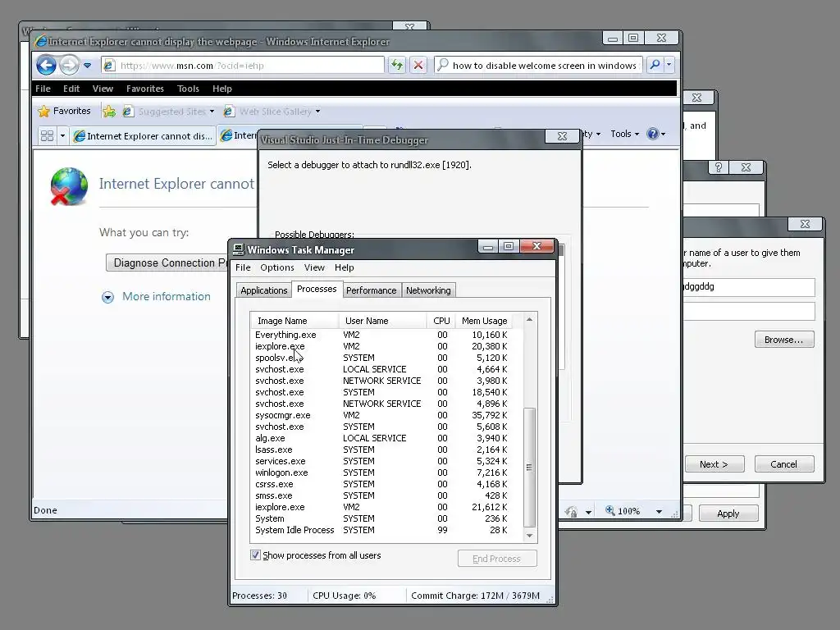Image resolution: width=840 pixels, height=630 pixels.
Task: Open the IE command bar Tools dropdown
Action: pyautogui.click(x=624, y=134)
